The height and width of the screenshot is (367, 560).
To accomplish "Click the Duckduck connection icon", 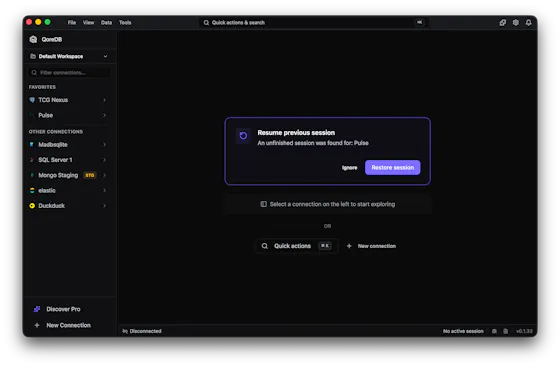I will (32, 206).
